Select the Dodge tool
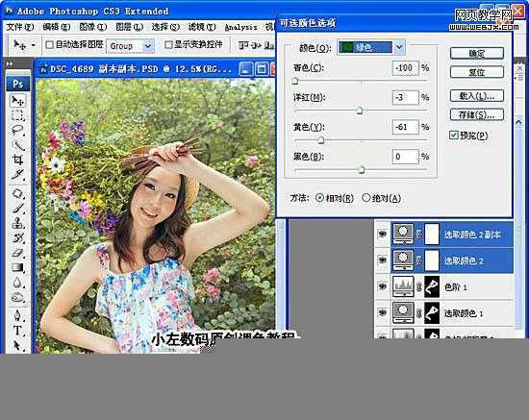 pos(17,297)
